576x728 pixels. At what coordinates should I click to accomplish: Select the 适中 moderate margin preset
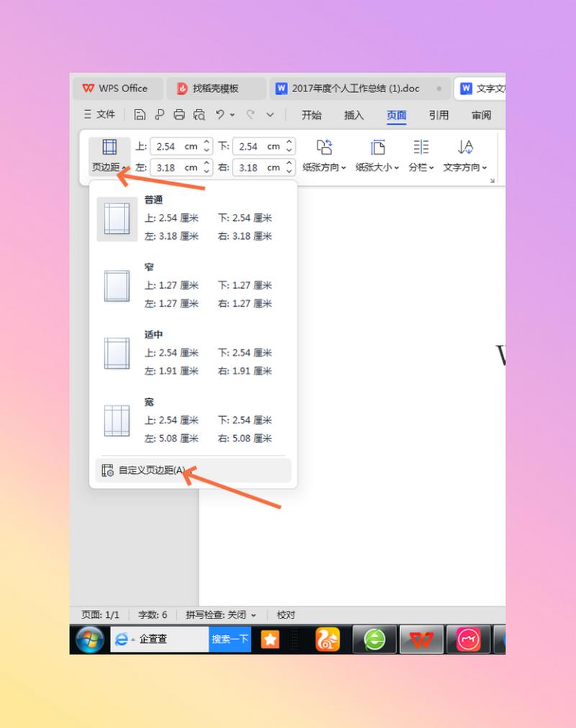[193, 354]
